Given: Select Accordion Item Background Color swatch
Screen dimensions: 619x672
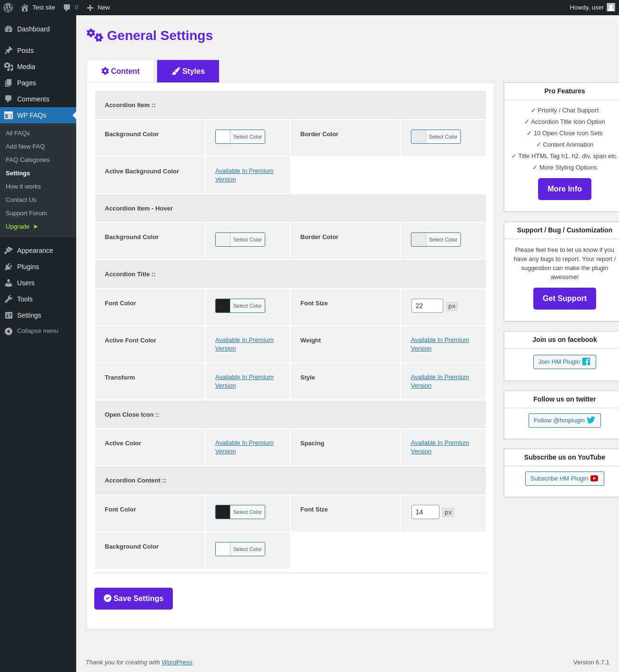Looking at the screenshot, I should 240,137.
